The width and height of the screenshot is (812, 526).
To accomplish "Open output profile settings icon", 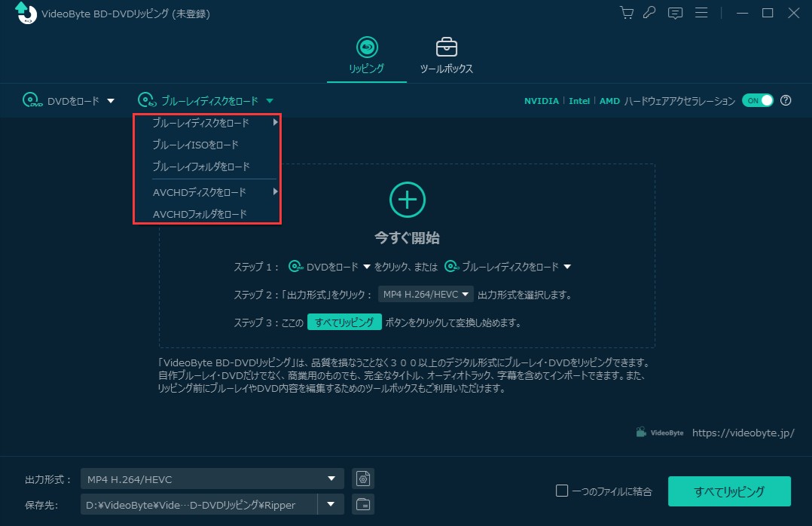I will pyautogui.click(x=363, y=479).
